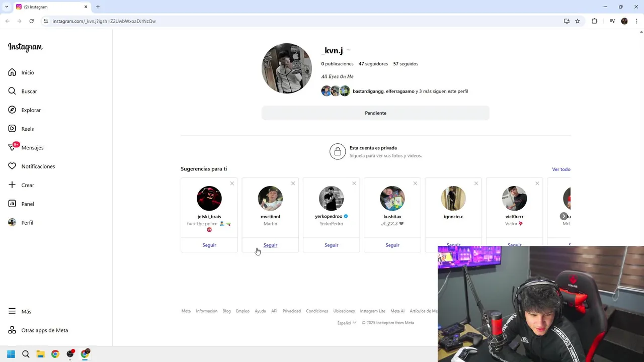644x362 pixels.
Task: Go back in browser history
Action: (7, 21)
